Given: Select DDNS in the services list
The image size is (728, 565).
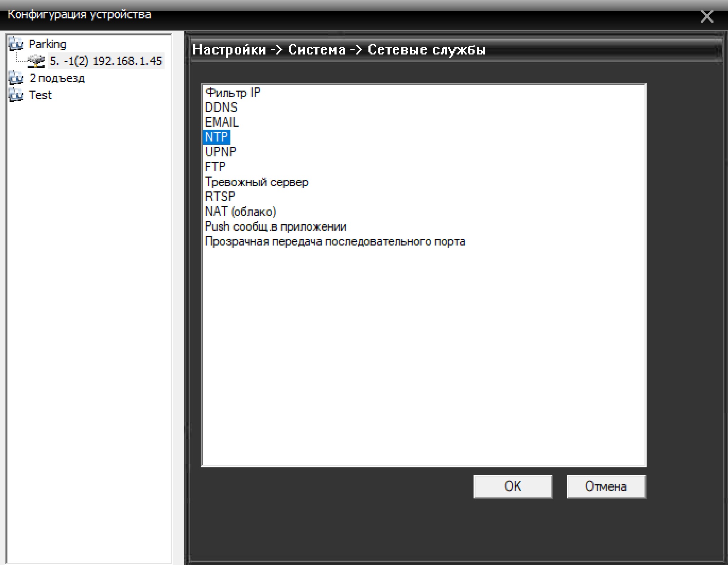Looking at the screenshot, I should (x=221, y=108).
